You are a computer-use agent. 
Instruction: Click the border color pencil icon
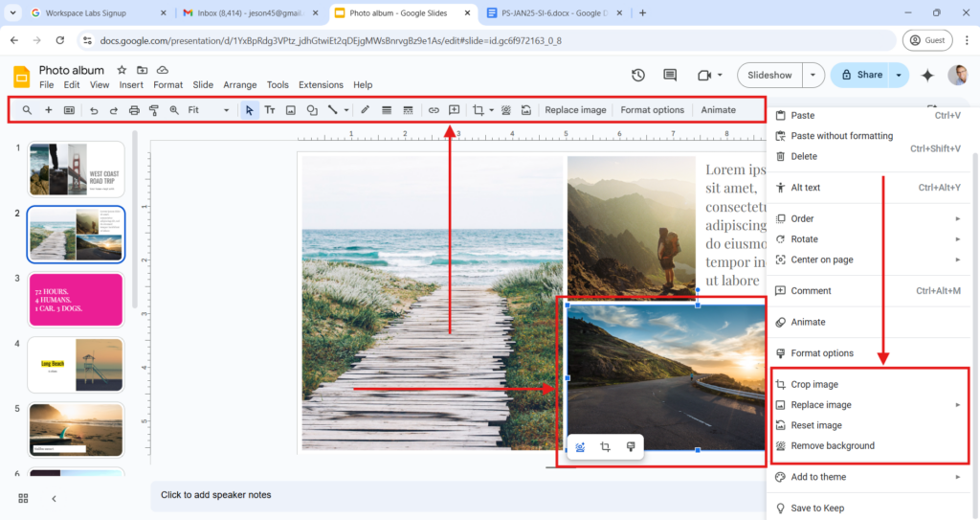365,110
